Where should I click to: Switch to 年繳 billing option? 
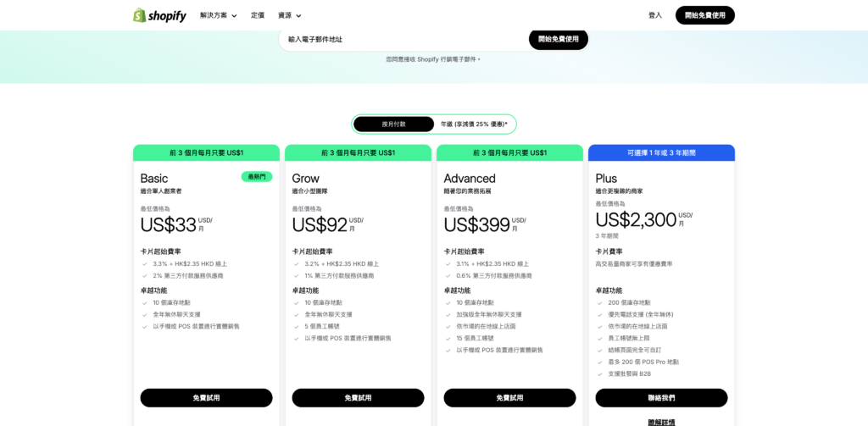pyautogui.click(x=474, y=124)
